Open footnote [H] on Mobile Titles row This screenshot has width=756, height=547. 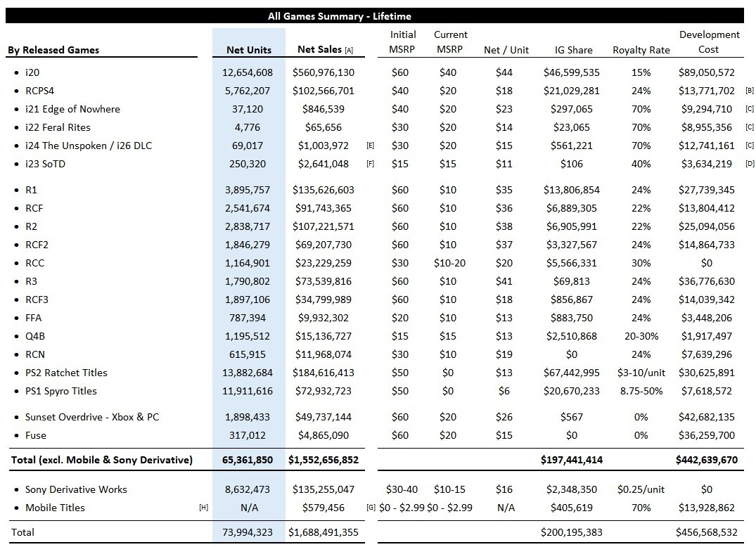pos(203,508)
